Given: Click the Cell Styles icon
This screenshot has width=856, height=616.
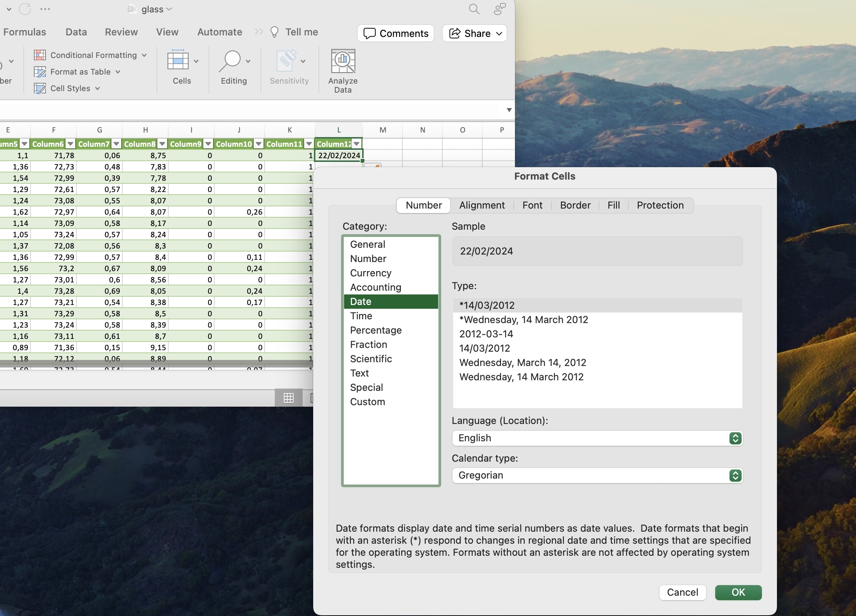Looking at the screenshot, I should click(40, 88).
